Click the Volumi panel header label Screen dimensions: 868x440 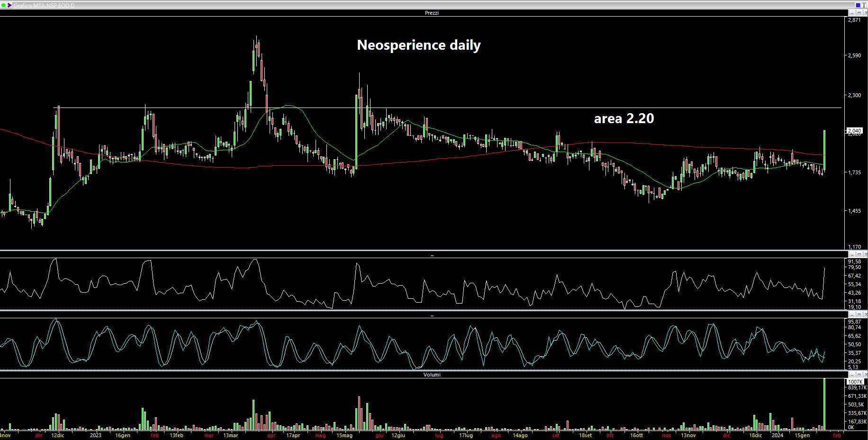[432, 374]
